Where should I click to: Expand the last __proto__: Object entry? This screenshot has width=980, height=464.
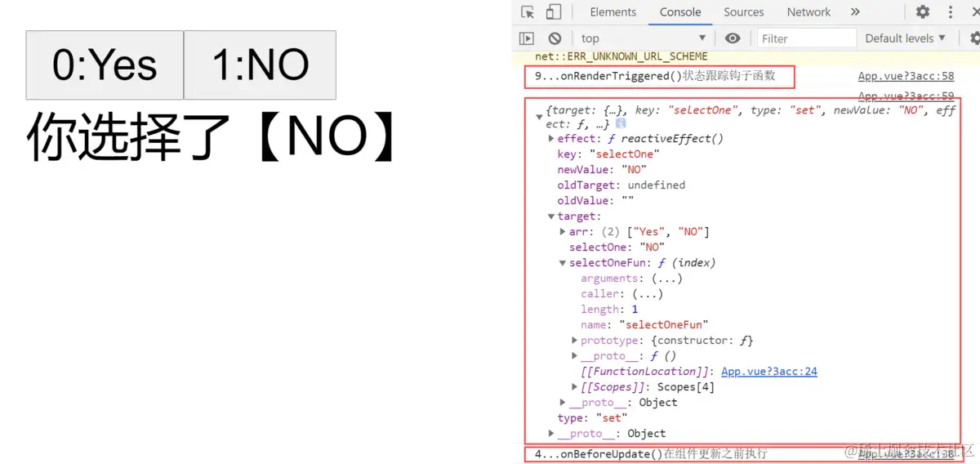coord(551,434)
